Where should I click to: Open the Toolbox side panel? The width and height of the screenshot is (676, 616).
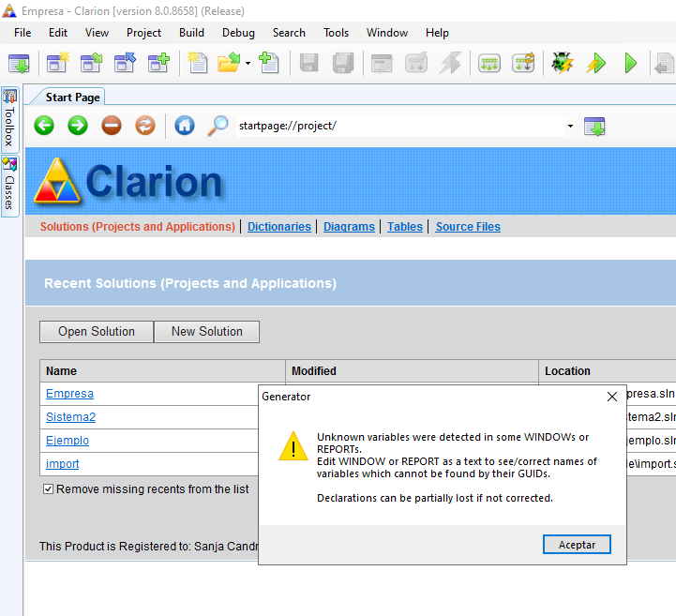pyautogui.click(x=10, y=119)
